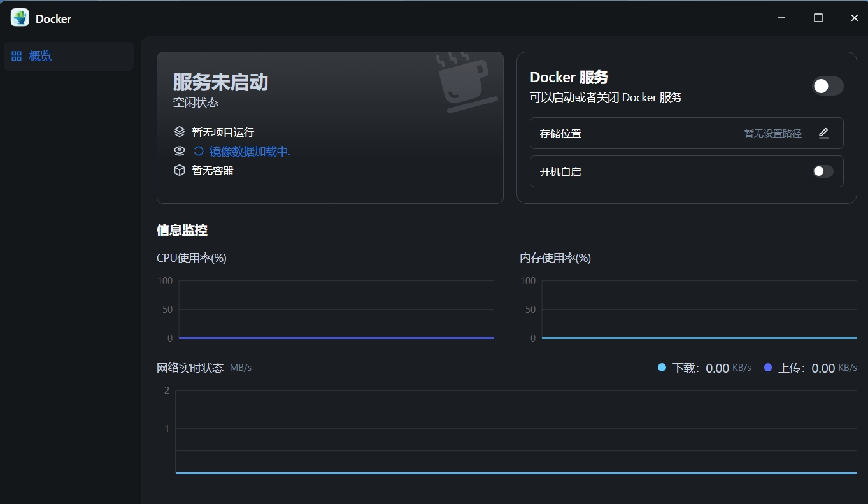The image size is (868, 504).
Task: Click the 上传 speed value 0.00
Action: click(823, 368)
